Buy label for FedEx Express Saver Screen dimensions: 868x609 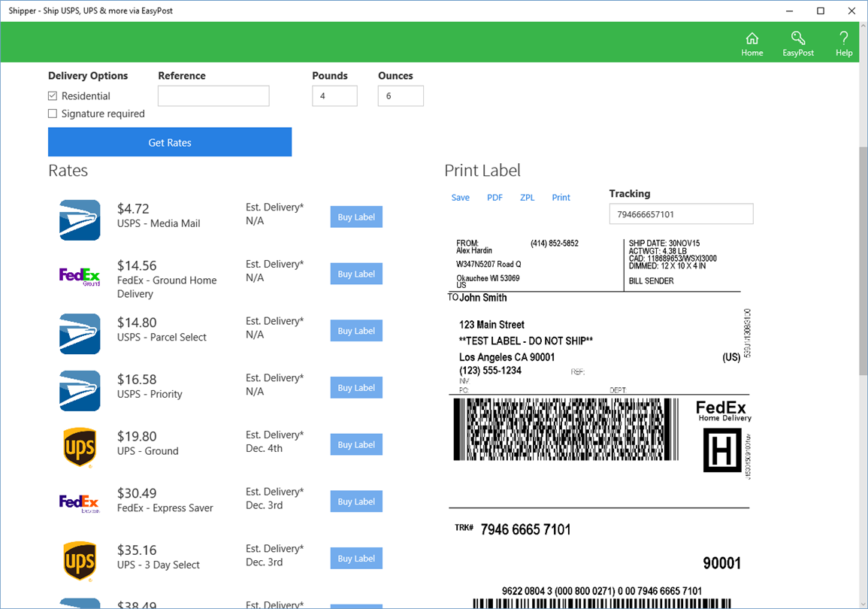point(356,501)
